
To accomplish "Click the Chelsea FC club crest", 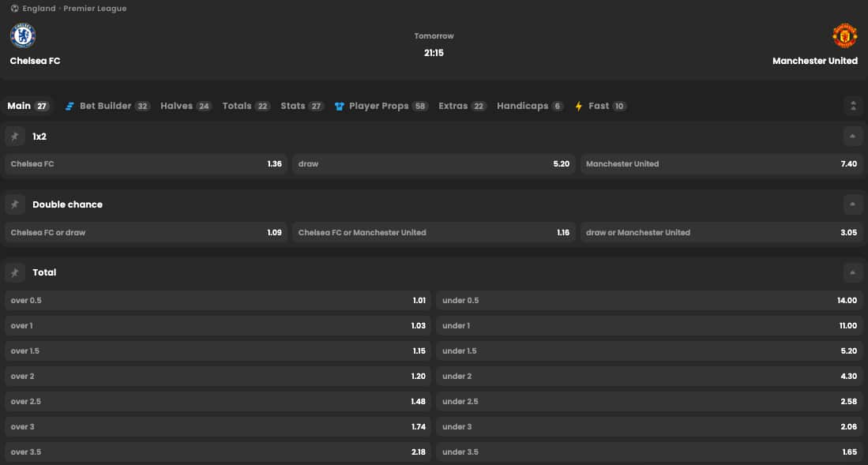I will pos(23,36).
